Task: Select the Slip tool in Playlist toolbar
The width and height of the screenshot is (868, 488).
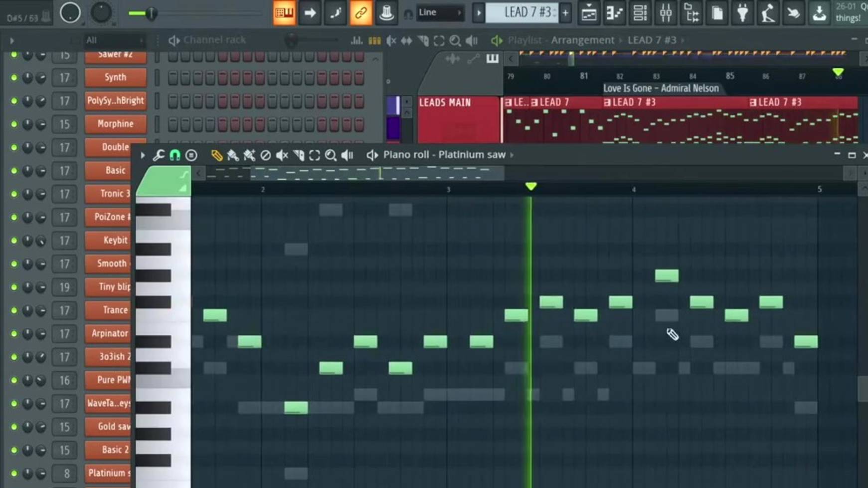Action: coord(407,40)
